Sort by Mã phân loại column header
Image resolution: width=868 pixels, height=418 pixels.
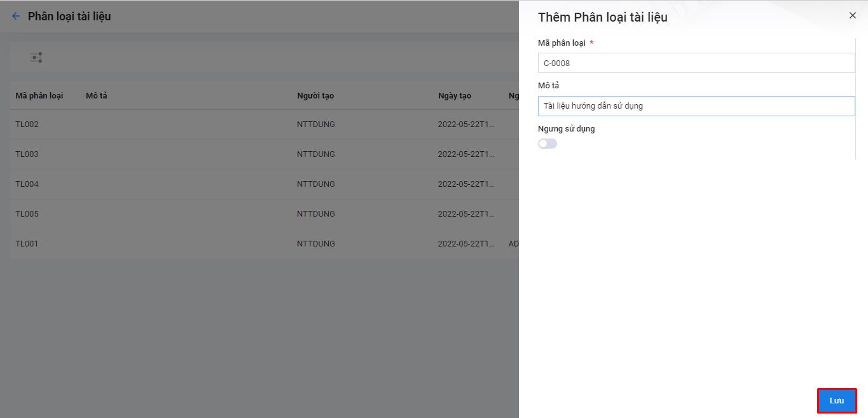(39, 96)
